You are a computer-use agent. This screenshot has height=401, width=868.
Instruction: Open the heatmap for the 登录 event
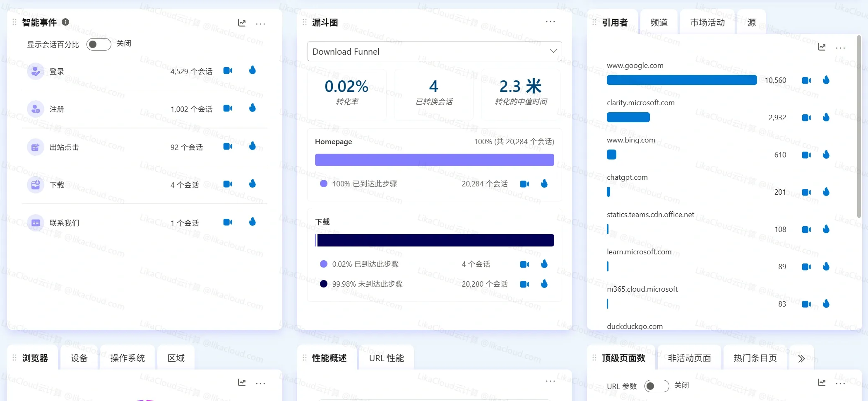pos(252,70)
